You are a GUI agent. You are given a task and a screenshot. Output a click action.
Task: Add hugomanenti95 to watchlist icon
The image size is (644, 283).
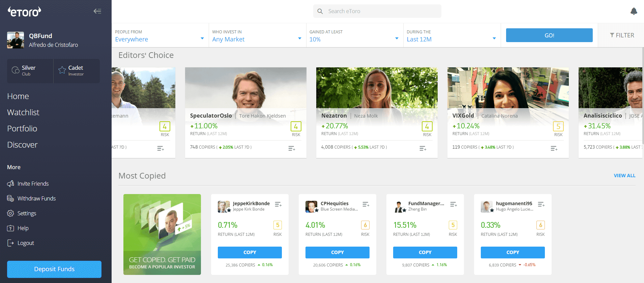point(541,205)
